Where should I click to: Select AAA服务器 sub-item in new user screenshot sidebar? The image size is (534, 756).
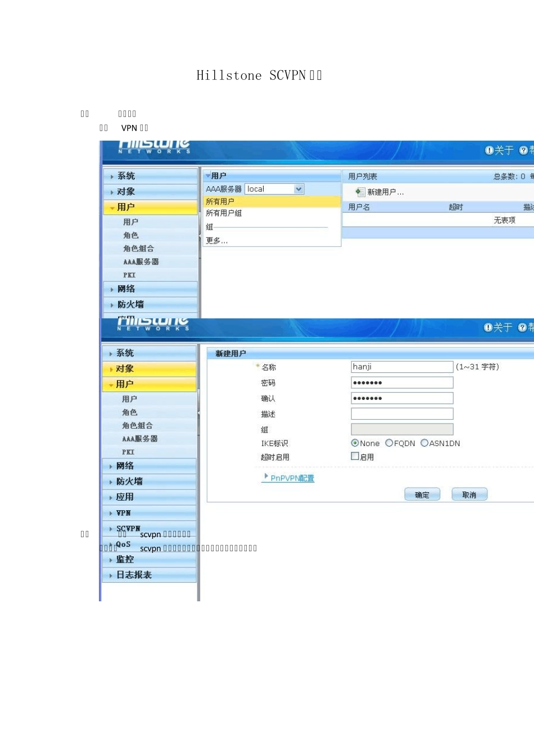[x=140, y=439]
